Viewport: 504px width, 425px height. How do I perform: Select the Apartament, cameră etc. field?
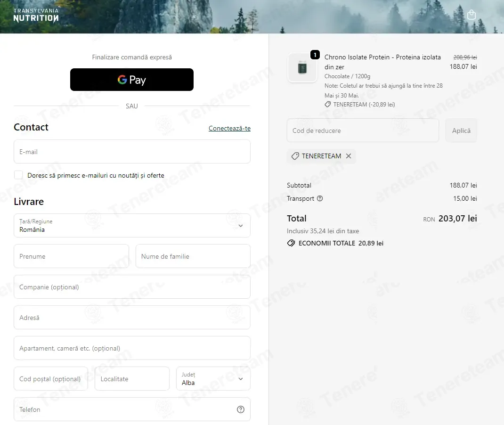click(132, 348)
